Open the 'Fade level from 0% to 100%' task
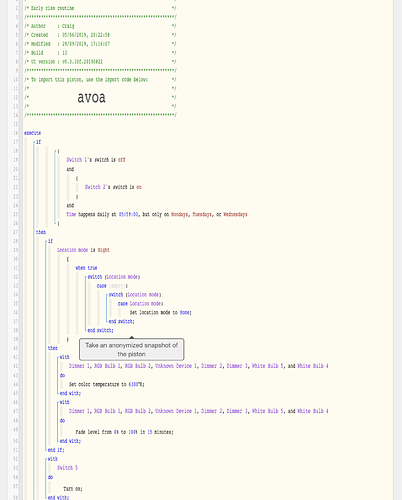Image resolution: width=402 pixels, height=500 pixels. (x=124, y=432)
